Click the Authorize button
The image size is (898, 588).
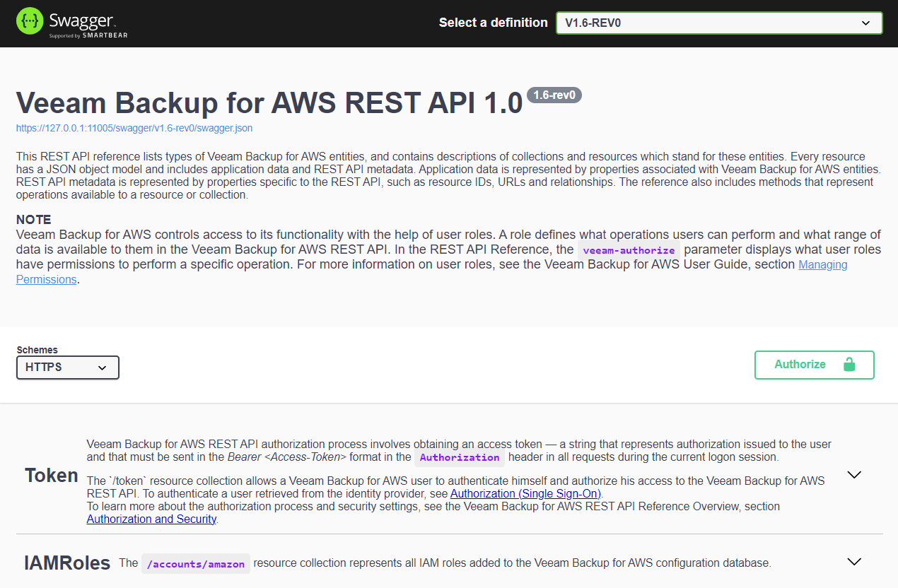(x=815, y=365)
